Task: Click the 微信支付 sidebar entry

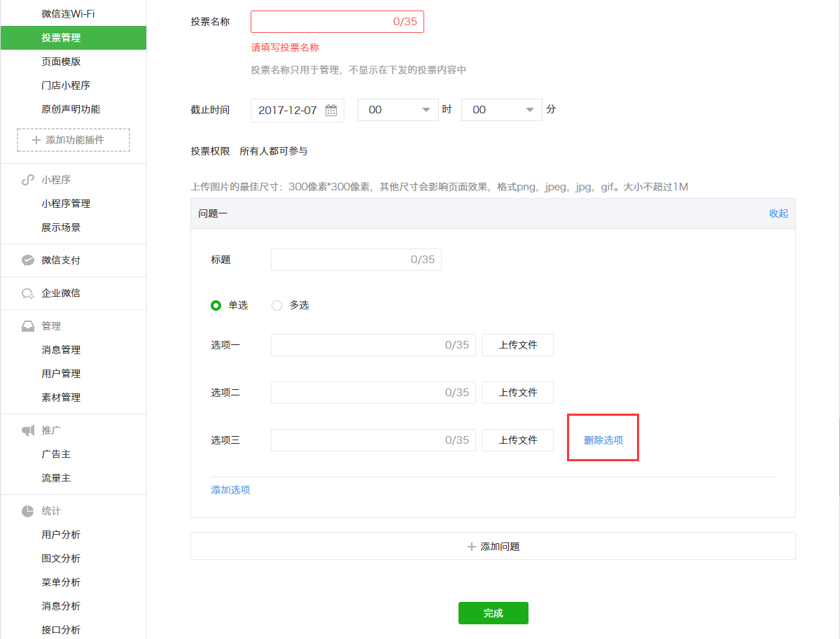Action: tap(61, 260)
